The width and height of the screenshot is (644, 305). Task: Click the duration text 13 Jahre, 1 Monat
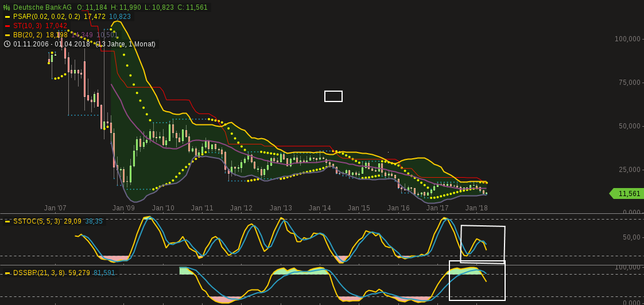point(125,44)
